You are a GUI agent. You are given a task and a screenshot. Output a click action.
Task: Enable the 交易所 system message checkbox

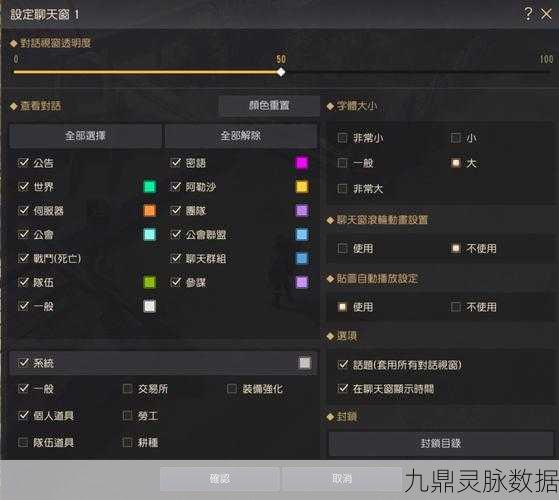127,388
